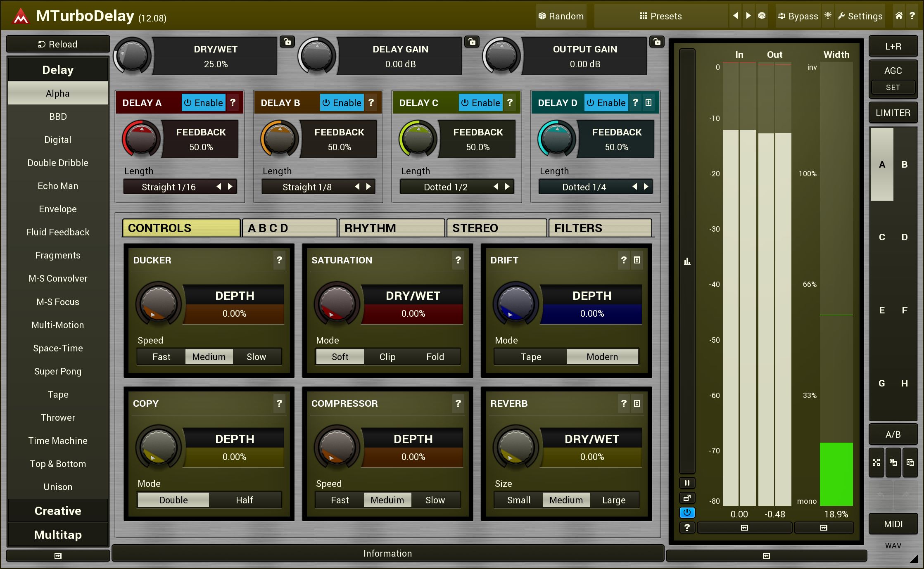
Task: Switch to the STEREO tab
Action: point(496,228)
